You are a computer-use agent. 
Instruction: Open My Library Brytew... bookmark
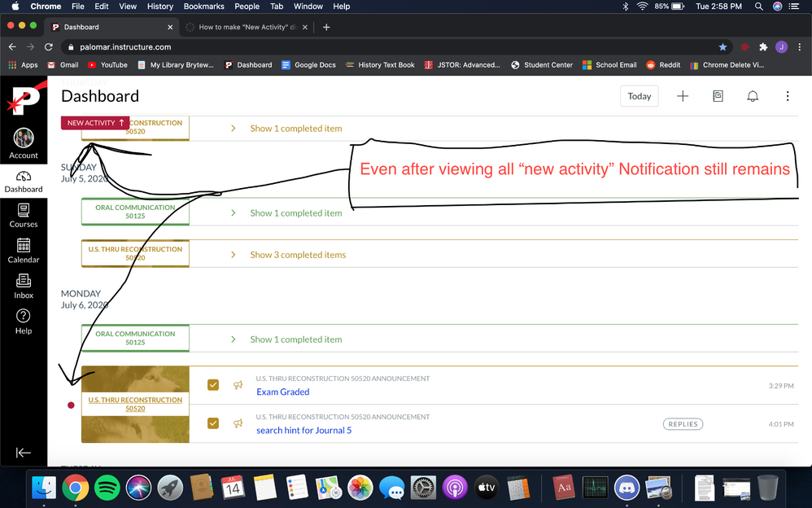click(176, 65)
